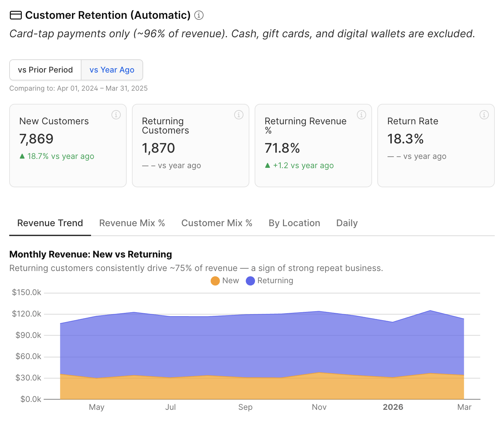Viewport: 504px width, 424px height.
Task: Click green up arrow on New Customers card
Action: [x=22, y=156]
